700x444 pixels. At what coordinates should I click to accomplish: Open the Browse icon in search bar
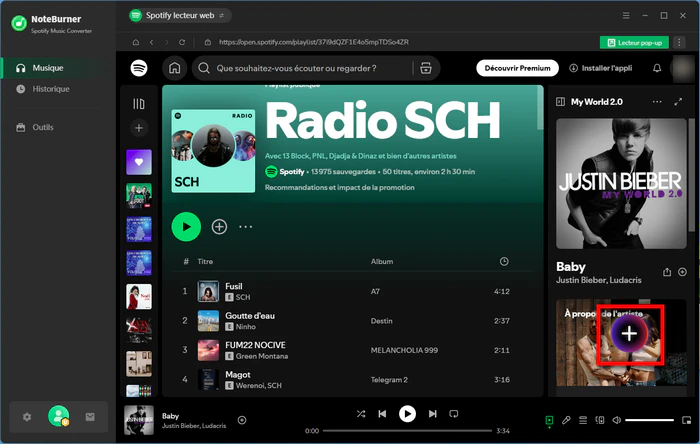coord(426,68)
